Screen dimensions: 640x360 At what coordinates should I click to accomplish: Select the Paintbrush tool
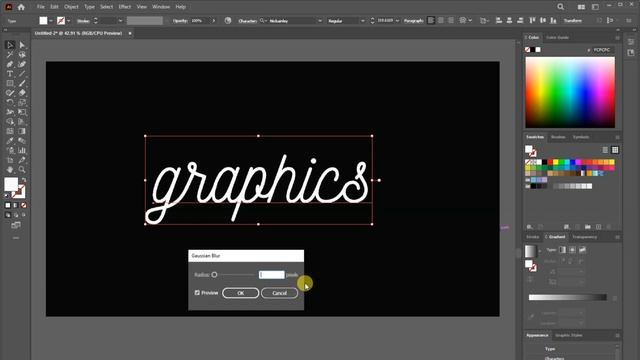click(x=22, y=83)
